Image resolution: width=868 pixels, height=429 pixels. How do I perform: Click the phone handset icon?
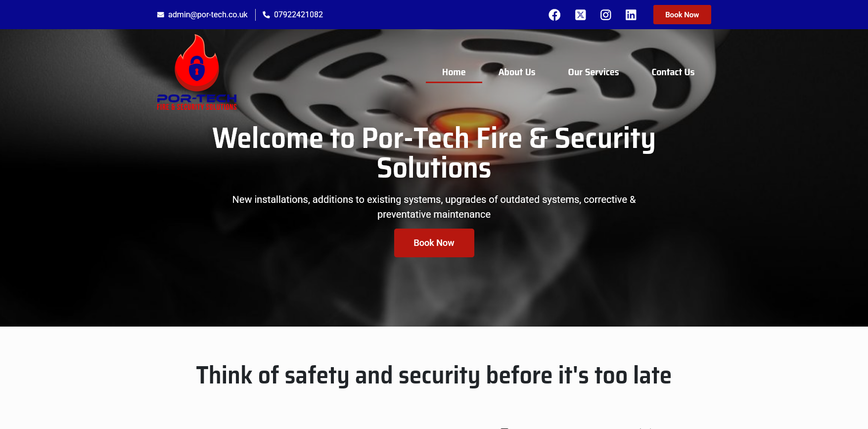[x=266, y=15]
